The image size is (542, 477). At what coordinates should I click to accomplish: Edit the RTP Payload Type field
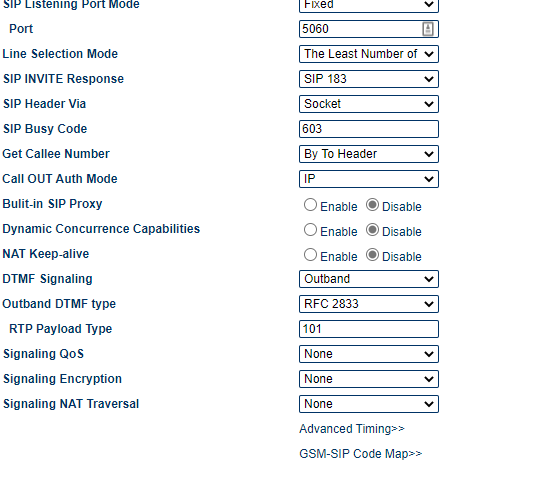369,329
